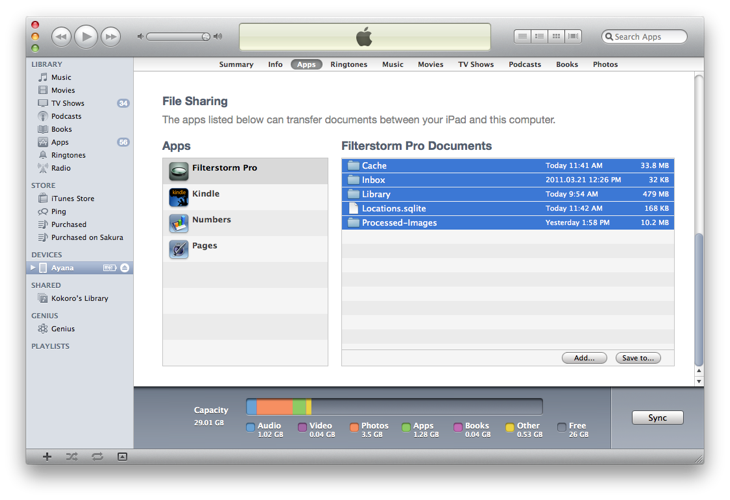Toggle repeat mode
This screenshot has width=730, height=500.
97,456
